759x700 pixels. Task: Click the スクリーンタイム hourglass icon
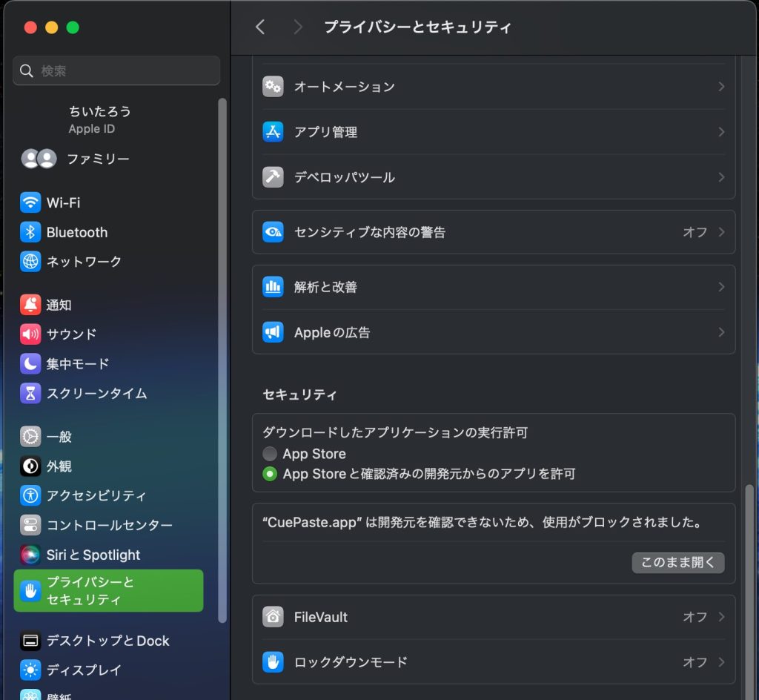point(30,393)
